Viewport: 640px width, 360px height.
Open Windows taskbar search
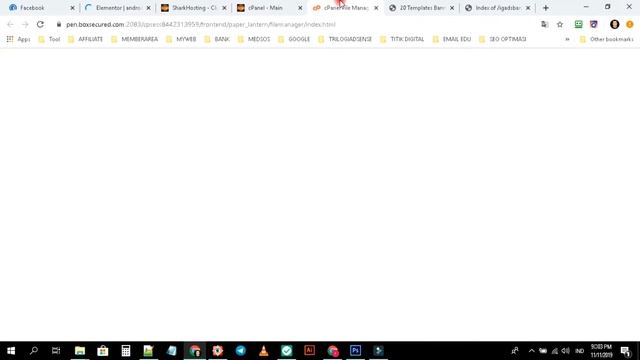click(x=34, y=351)
